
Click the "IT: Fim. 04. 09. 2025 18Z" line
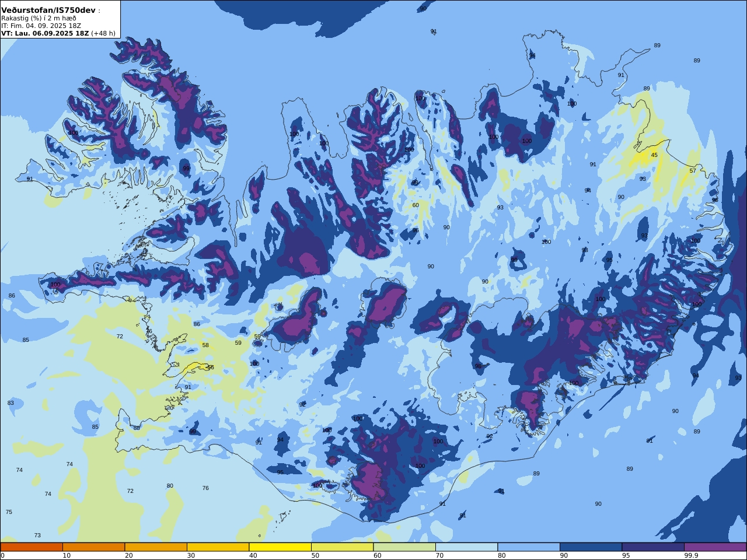click(x=41, y=26)
